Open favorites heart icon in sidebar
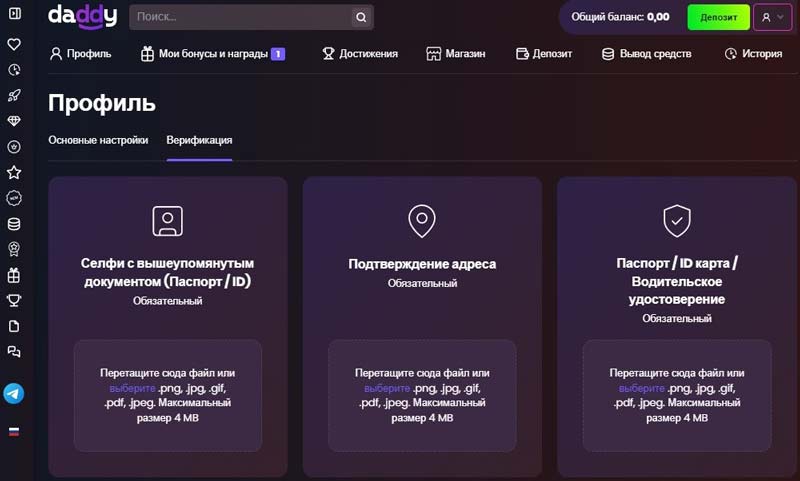Viewport: 800px width, 481px height. [14, 45]
